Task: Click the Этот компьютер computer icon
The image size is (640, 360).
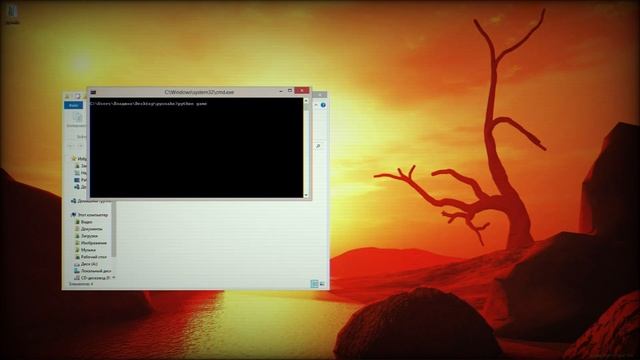Action: click(73, 215)
